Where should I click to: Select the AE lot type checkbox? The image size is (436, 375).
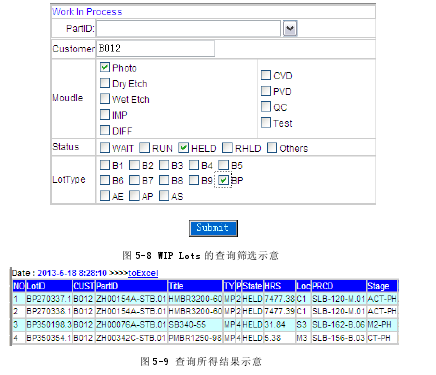(x=105, y=196)
